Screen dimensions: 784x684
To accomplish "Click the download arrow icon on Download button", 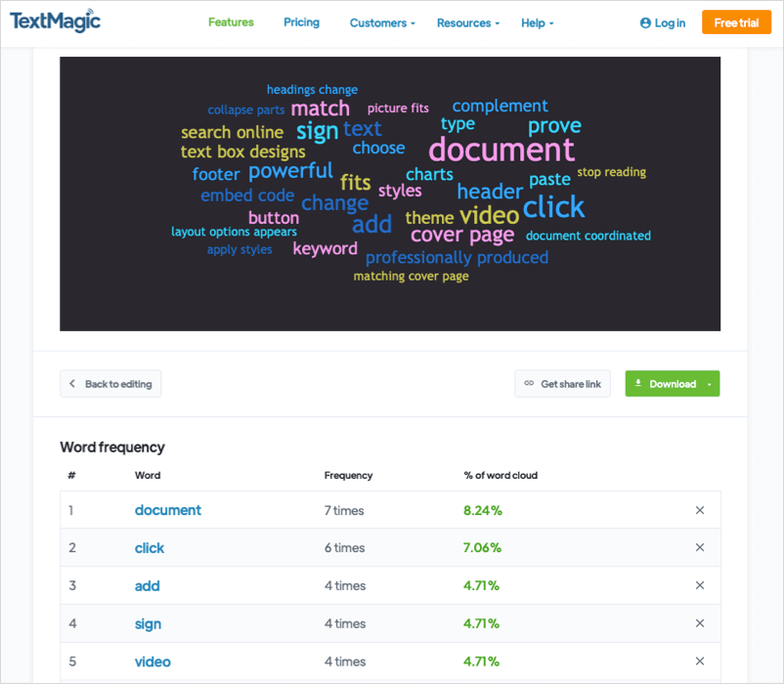I will pos(640,383).
